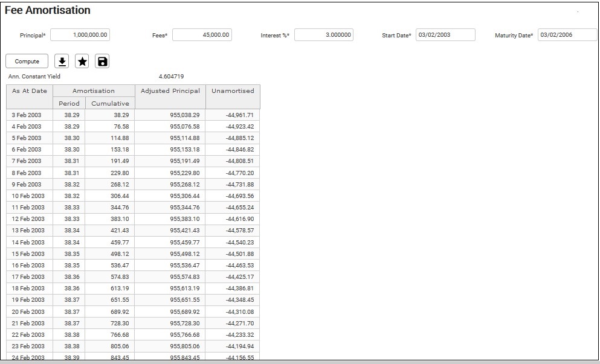Focus the Interest % input field

tap(324, 35)
